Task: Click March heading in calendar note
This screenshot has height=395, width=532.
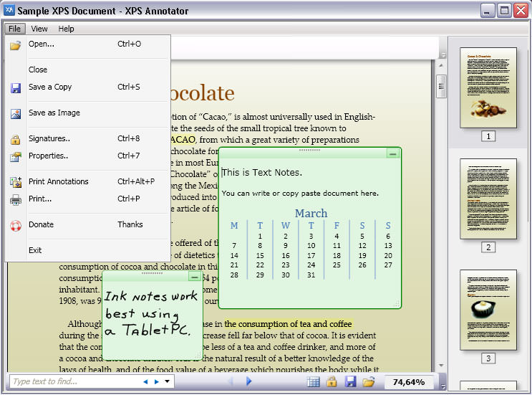Action: (x=311, y=214)
